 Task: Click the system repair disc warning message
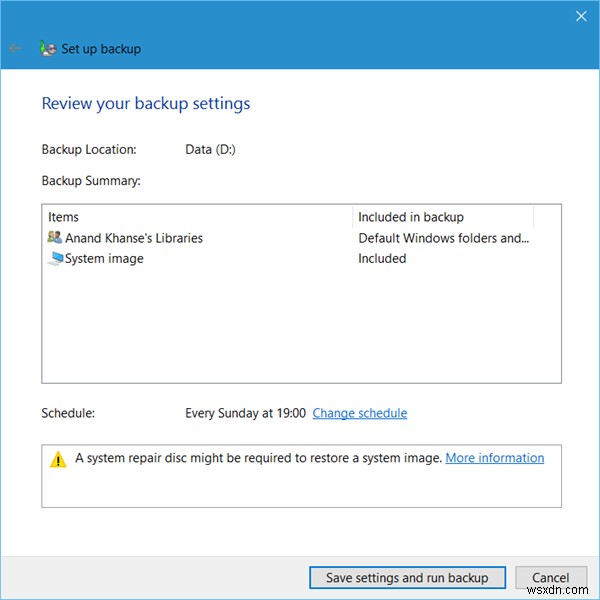pyautogui.click(x=259, y=458)
